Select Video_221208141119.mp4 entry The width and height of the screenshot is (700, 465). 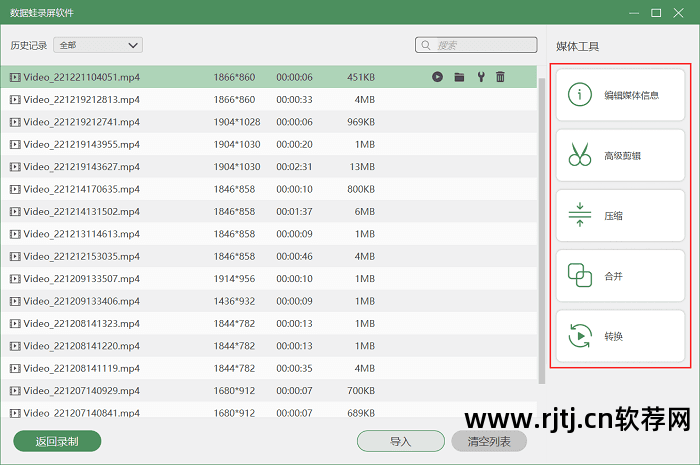click(82, 368)
